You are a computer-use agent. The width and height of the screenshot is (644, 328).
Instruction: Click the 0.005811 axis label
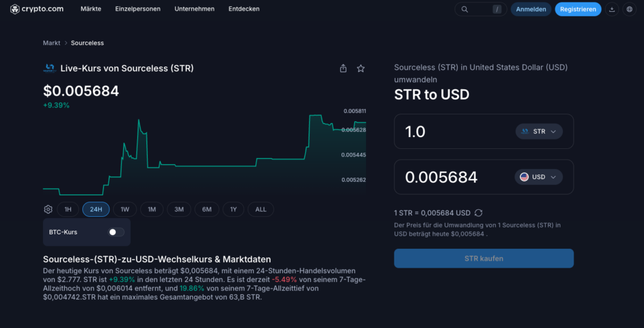(355, 111)
